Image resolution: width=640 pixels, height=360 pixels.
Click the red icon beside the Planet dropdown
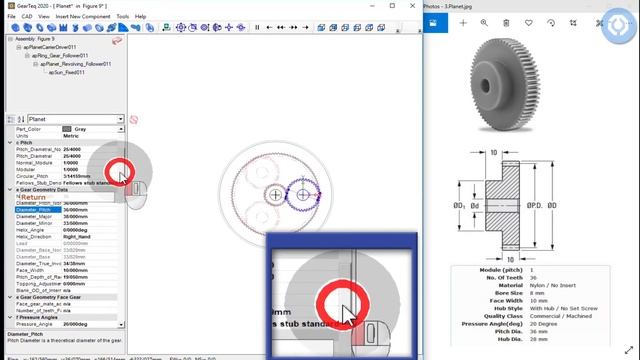(133, 120)
